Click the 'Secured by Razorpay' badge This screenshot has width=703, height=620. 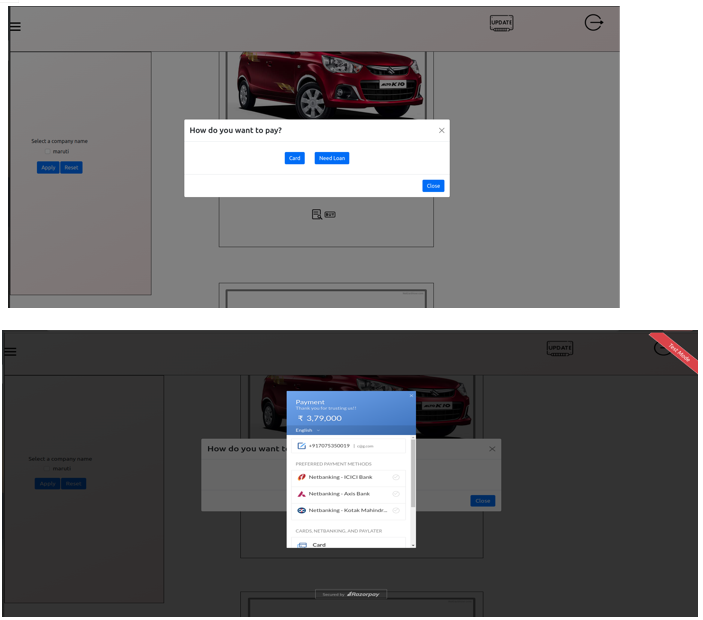pyautogui.click(x=351, y=594)
